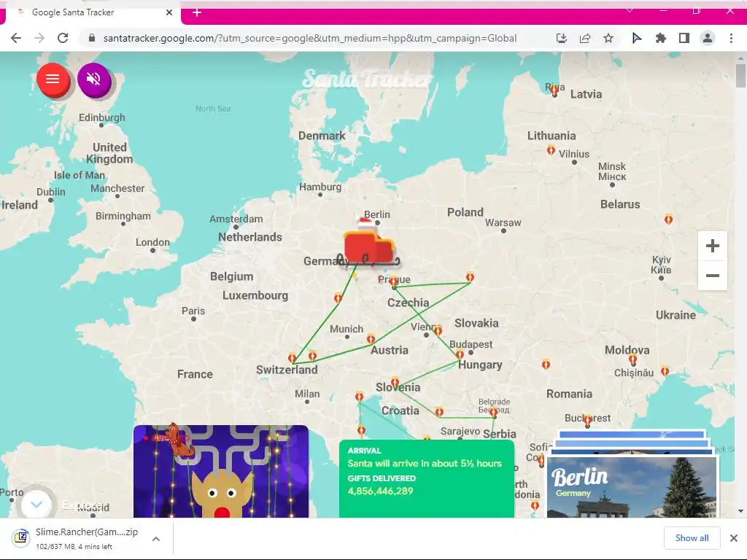Click the gift marker at Bucharest

tap(587, 419)
